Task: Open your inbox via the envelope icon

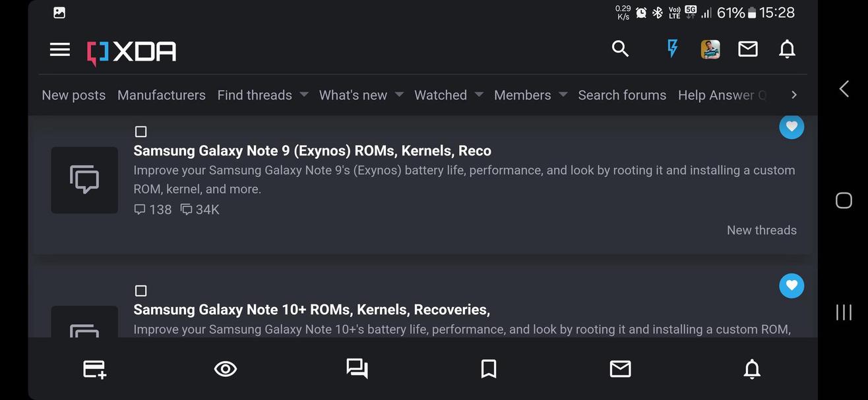Action: [x=747, y=48]
